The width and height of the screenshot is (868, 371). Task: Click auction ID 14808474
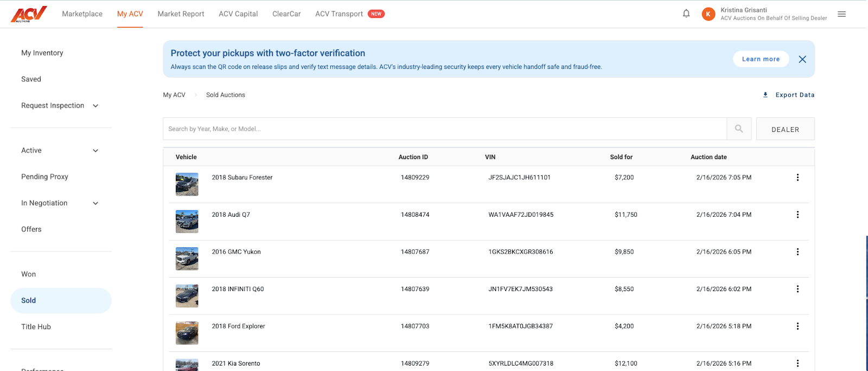click(x=415, y=215)
